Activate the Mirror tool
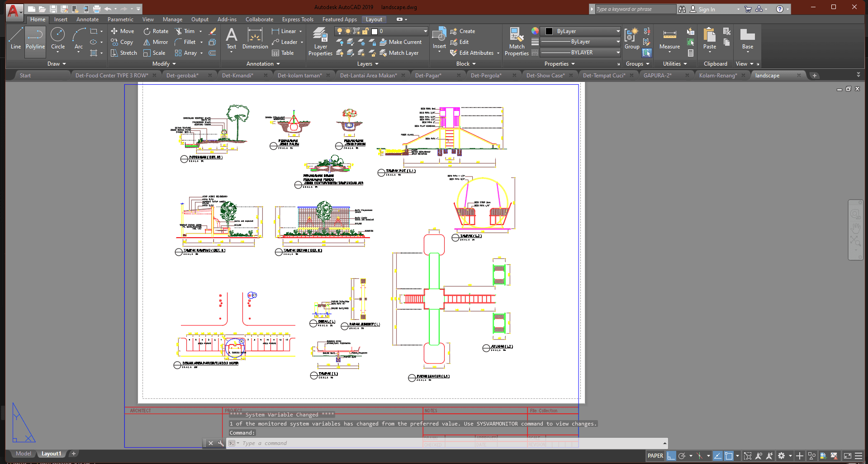 tap(156, 42)
